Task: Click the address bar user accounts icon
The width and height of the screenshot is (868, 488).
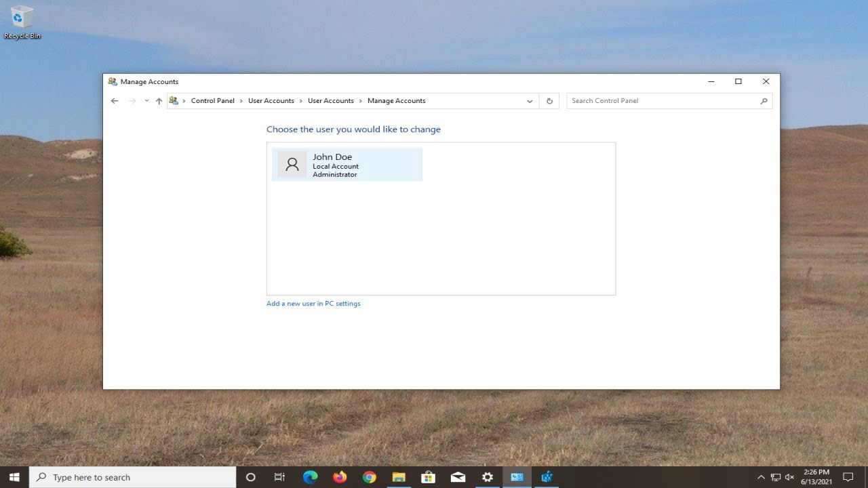Action: pos(174,101)
